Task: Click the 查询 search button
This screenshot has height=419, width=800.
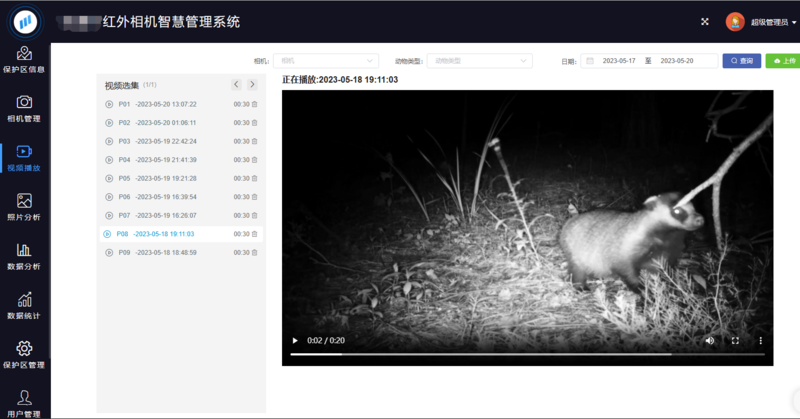Action: 742,61
